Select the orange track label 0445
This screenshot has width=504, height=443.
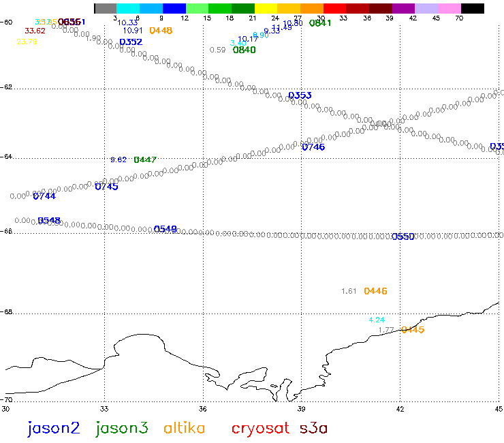point(413,330)
